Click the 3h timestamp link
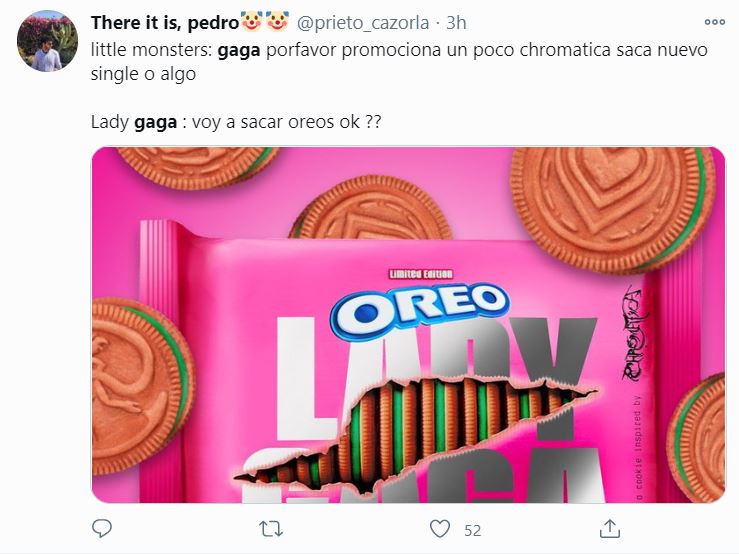 456,23
